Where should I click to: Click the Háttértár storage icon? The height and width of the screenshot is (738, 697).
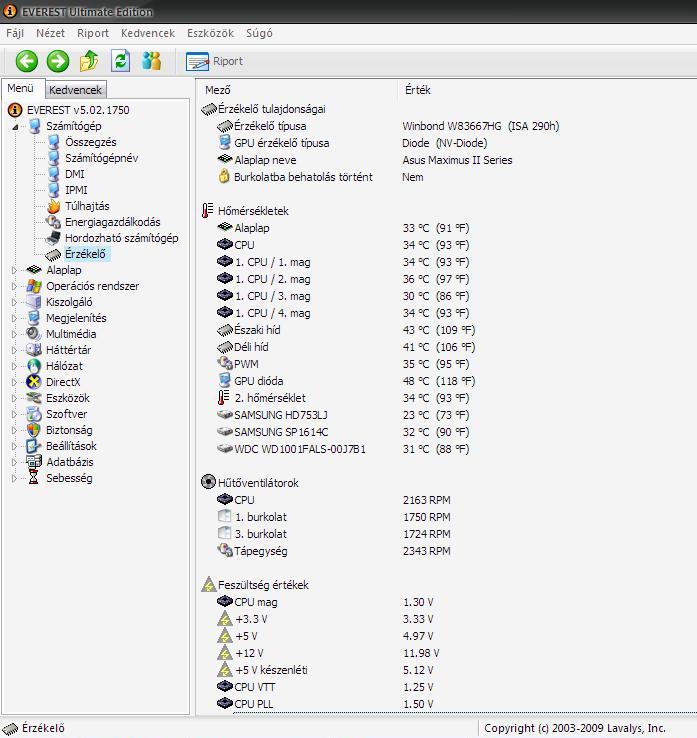(34, 350)
